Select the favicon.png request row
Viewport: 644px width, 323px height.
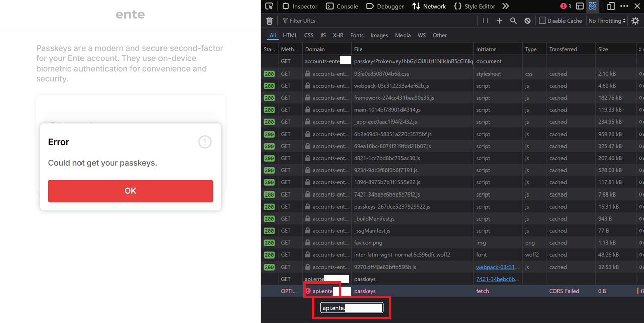click(452, 243)
